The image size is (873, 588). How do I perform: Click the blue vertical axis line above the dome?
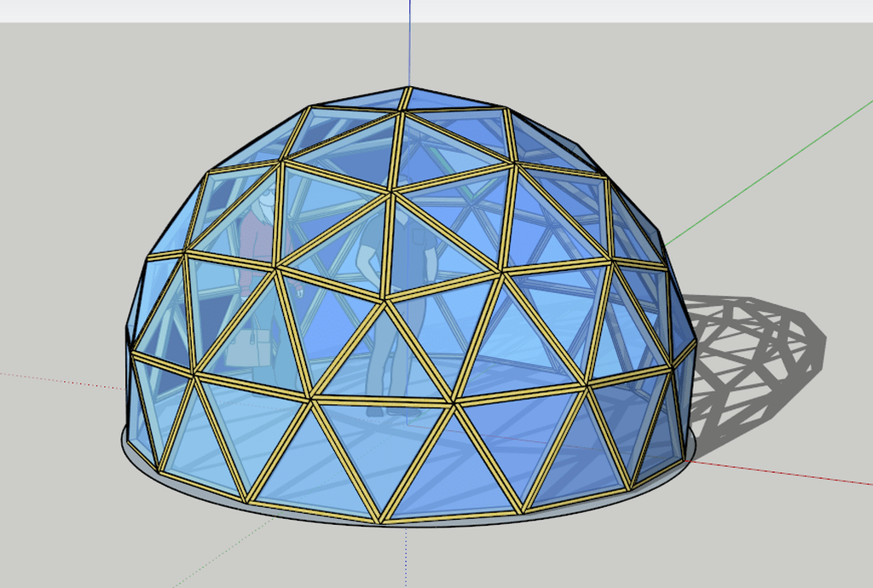[x=410, y=43]
